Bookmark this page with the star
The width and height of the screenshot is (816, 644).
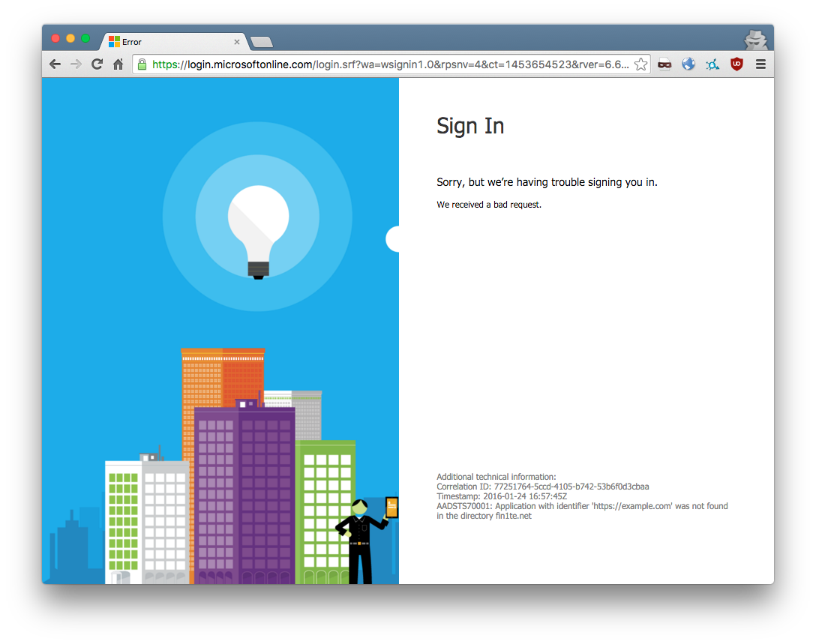click(x=640, y=64)
